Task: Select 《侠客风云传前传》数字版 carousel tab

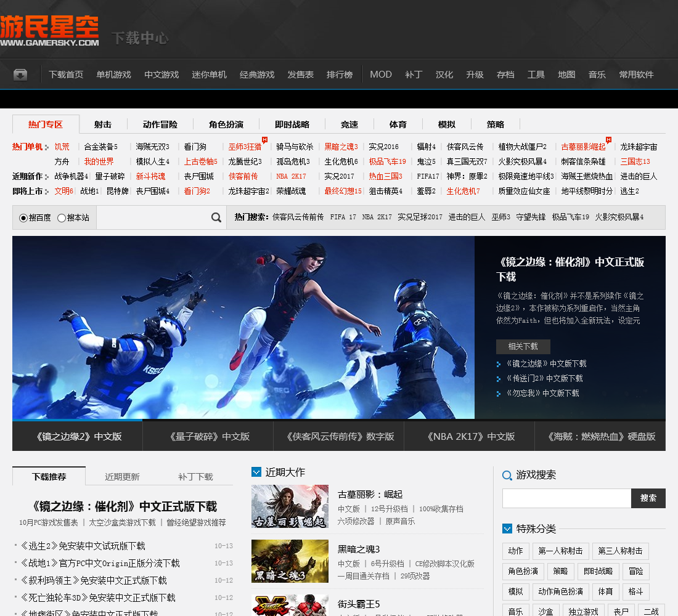Action: [x=338, y=436]
